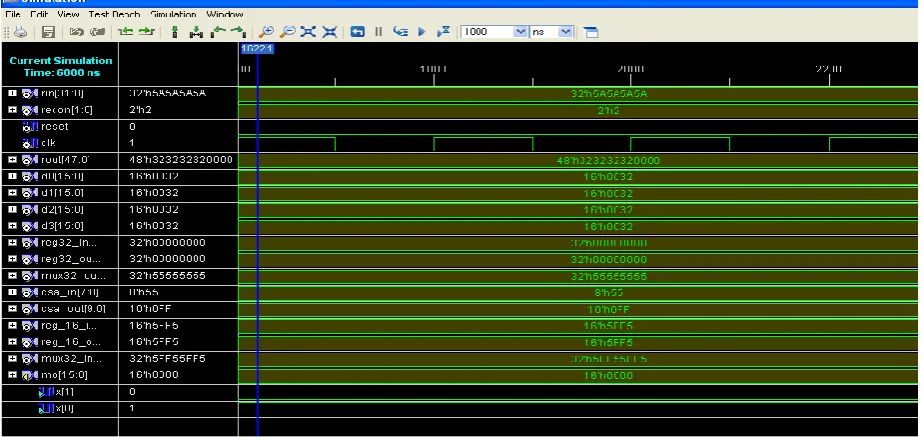Expand the d2[15:0] bus
Viewport: 923px width, 442px height.
(x=12, y=209)
